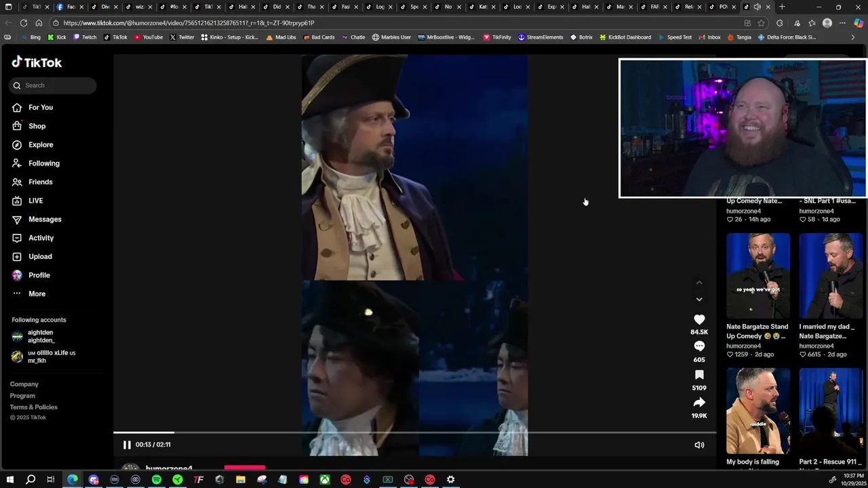868x488 pixels.
Task: Open comments with speech bubble icon
Action: point(699,346)
